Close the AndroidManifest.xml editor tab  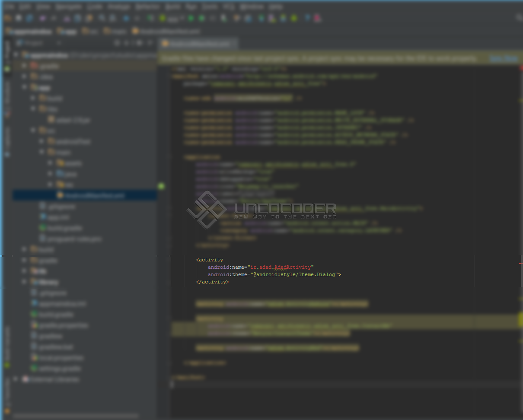coord(234,44)
